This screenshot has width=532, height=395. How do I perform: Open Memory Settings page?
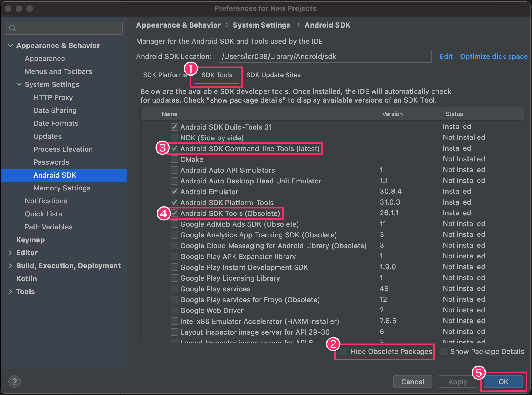click(62, 188)
